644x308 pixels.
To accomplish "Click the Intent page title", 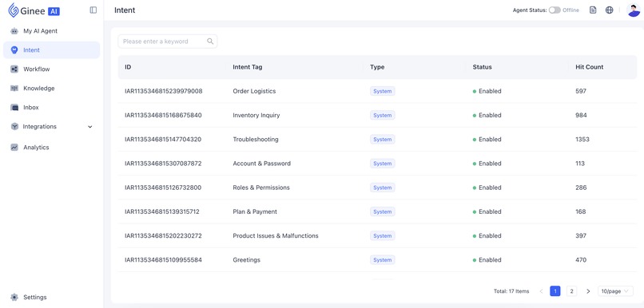I will [125, 10].
